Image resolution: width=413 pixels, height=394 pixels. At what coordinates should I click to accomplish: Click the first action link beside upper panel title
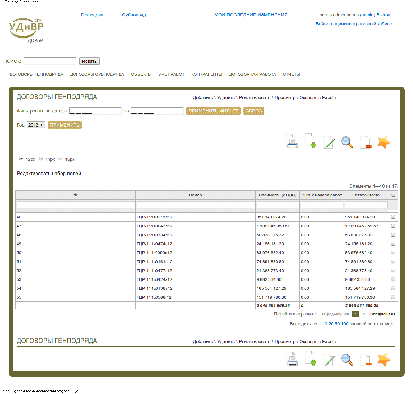pos(201,98)
